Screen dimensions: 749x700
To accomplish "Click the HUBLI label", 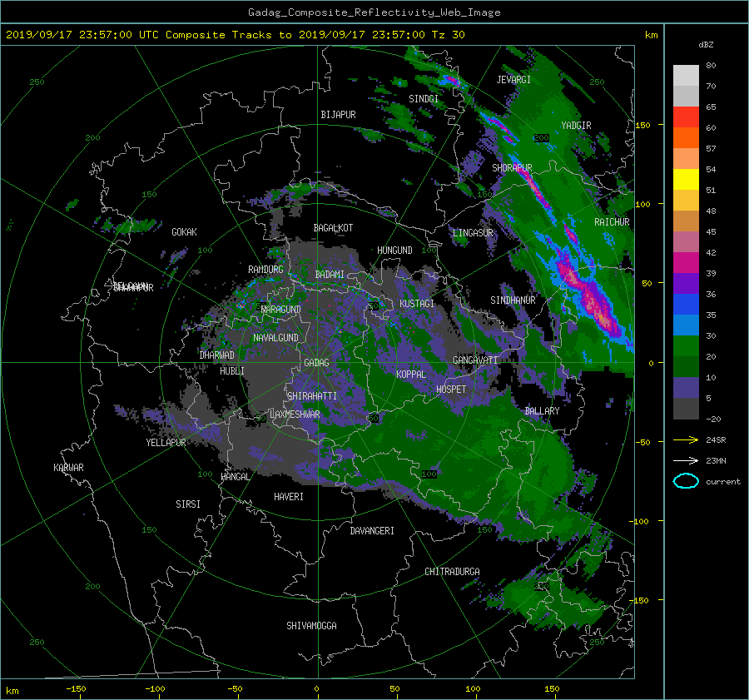I will pyautogui.click(x=232, y=371).
